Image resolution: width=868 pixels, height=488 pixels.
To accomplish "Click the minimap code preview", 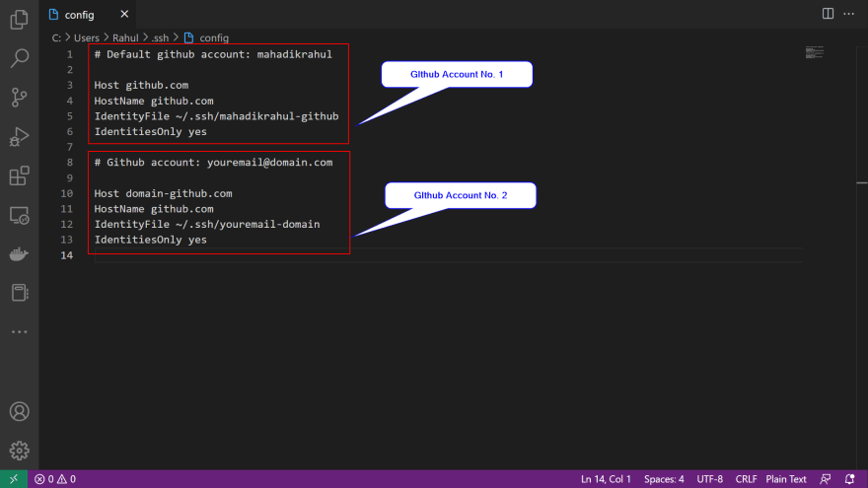I will 815,52.
